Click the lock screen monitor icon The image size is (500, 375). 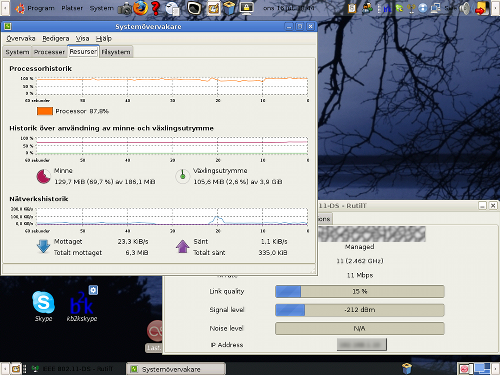tap(246, 8)
